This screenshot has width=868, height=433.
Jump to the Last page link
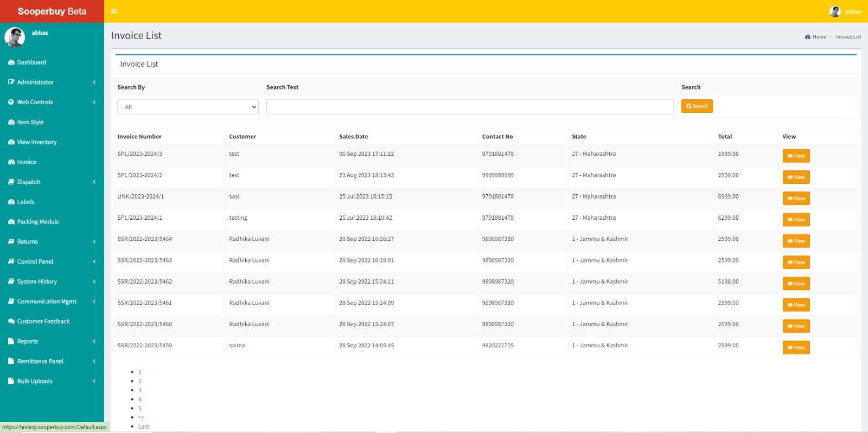(x=144, y=426)
